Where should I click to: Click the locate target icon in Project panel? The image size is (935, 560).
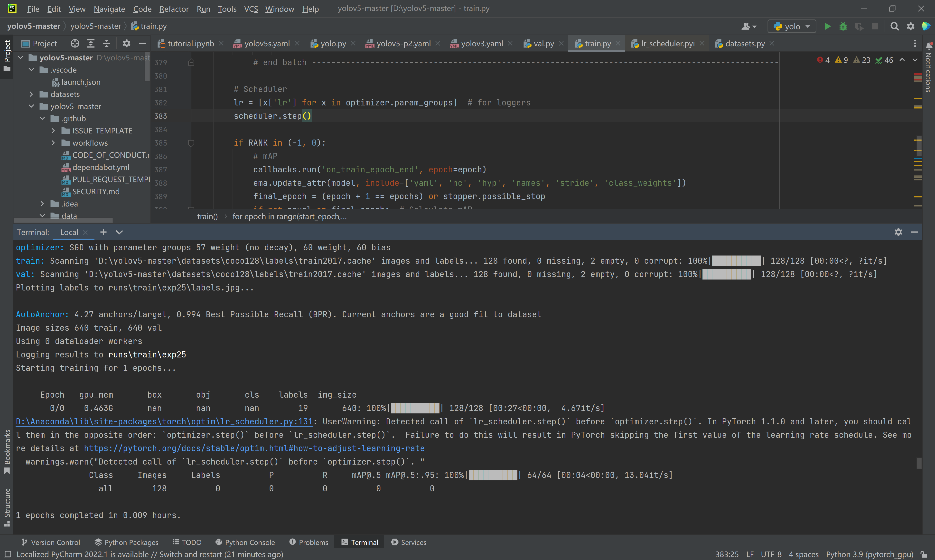click(75, 43)
